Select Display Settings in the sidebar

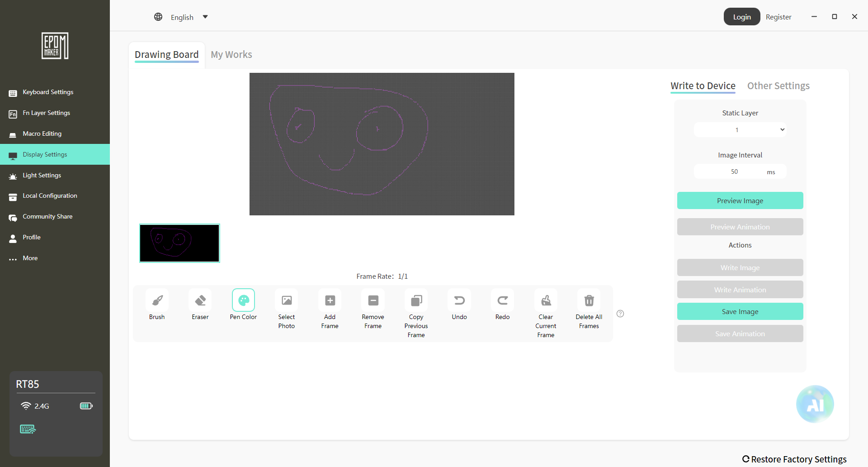coord(55,154)
